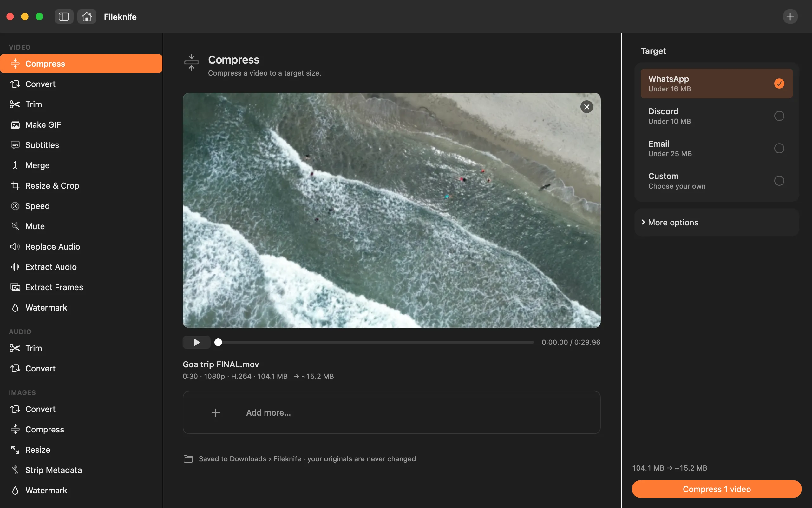The image size is (812, 508).
Task: Click the Extract Audio waveform icon
Action: [x=15, y=267]
